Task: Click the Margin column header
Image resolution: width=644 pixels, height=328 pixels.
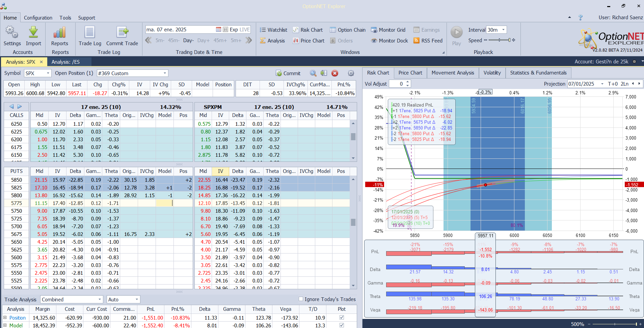Action: point(43,309)
